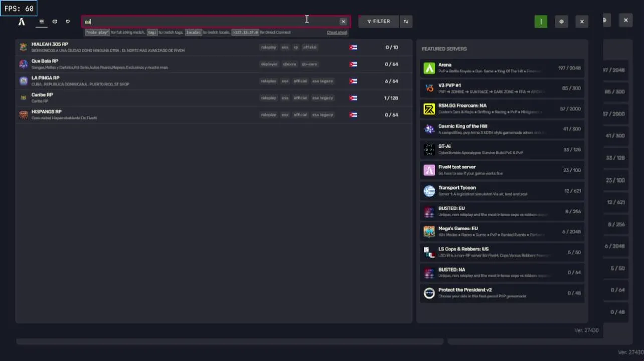Select the LA PINGA RP server icon

point(23,81)
